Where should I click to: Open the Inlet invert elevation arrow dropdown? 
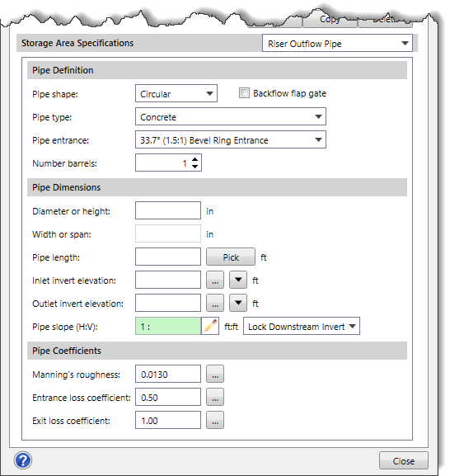[238, 280]
